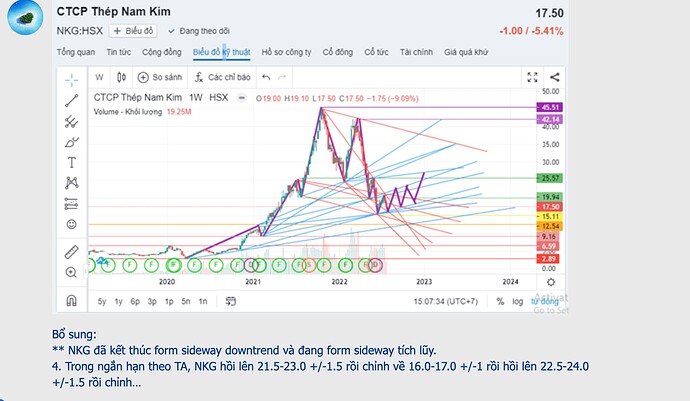Activate the zoom in tool
The height and width of the screenshot is (401, 690).
click(x=71, y=272)
